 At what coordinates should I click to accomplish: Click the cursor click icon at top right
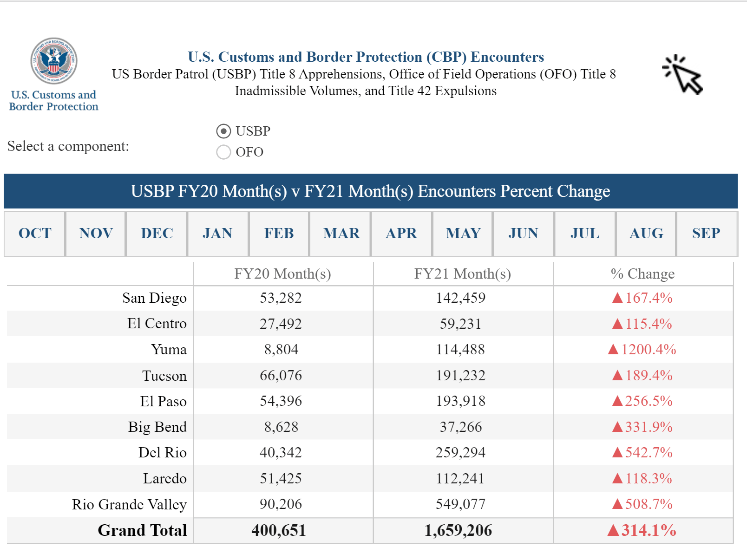tap(683, 75)
